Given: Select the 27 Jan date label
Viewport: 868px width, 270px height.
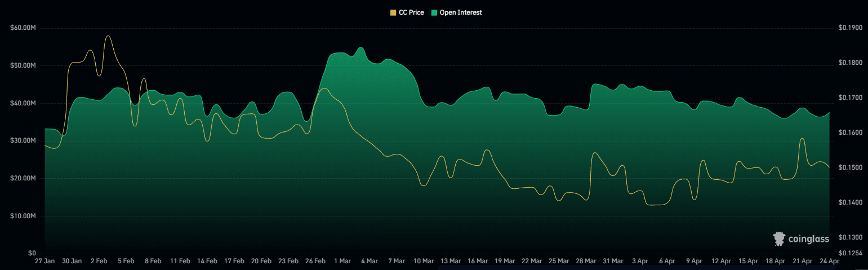Looking at the screenshot, I should pos(44,262).
